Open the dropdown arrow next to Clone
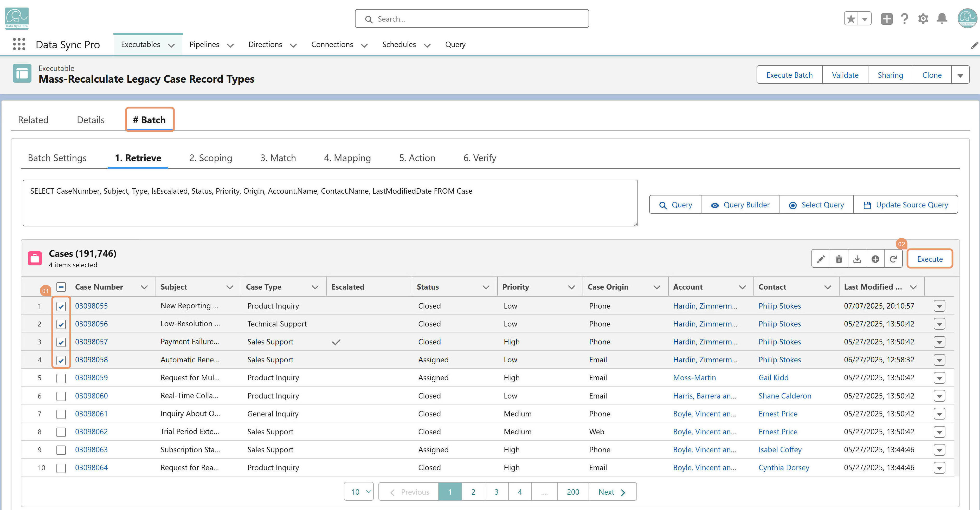980x510 pixels. coord(960,75)
